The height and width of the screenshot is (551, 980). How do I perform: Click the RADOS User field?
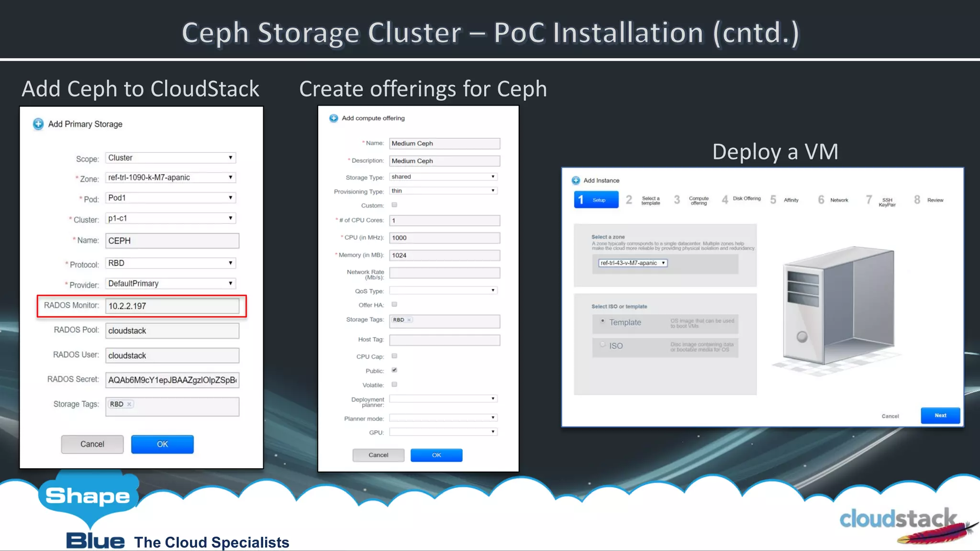pyautogui.click(x=172, y=355)
